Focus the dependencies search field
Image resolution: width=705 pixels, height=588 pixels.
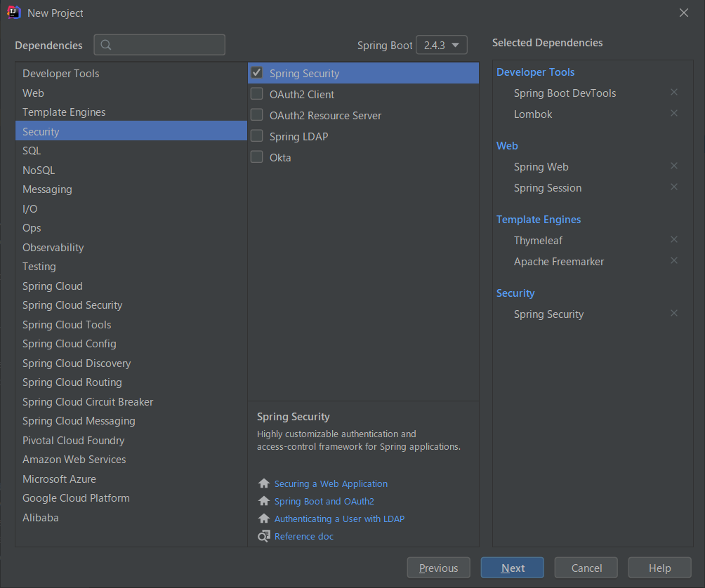pyautogui.click(x=159, y=45)
